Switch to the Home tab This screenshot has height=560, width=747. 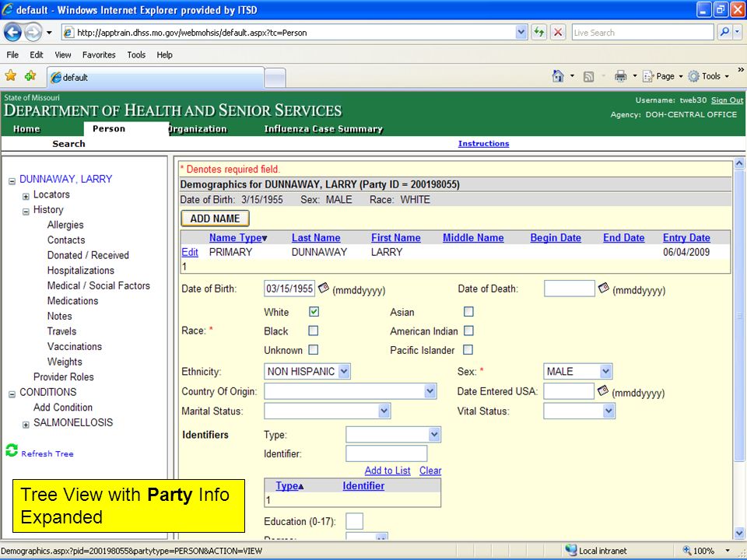pyautogui.click(x=26, y=129)
